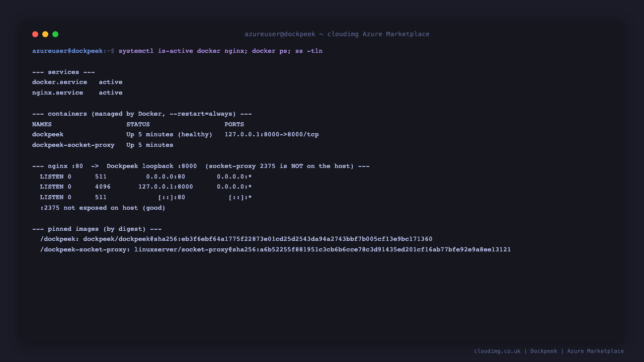Click the docker.service text
The image size is (644, 362).
point(59,82)
